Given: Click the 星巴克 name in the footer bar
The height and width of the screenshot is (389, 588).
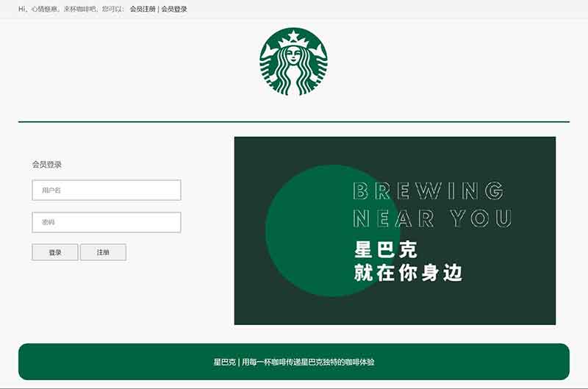Looking at the screenshot, I should pyautogui.click(x=224, y=362).
